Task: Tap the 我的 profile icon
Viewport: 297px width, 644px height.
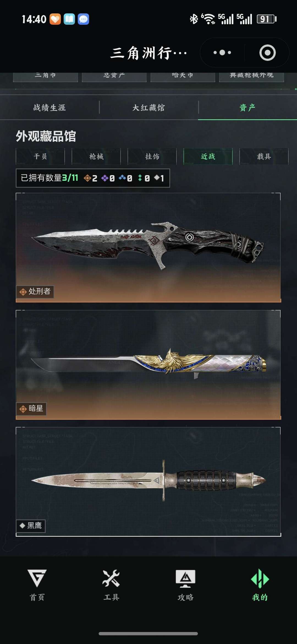Action: pyautogui.click(x=260, y=585)
